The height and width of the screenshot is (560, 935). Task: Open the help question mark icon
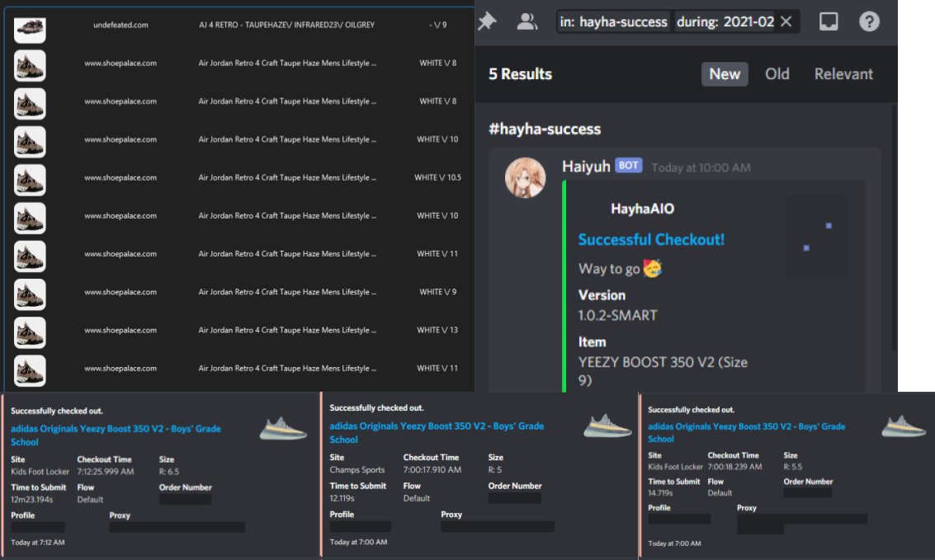click(869, 21)
